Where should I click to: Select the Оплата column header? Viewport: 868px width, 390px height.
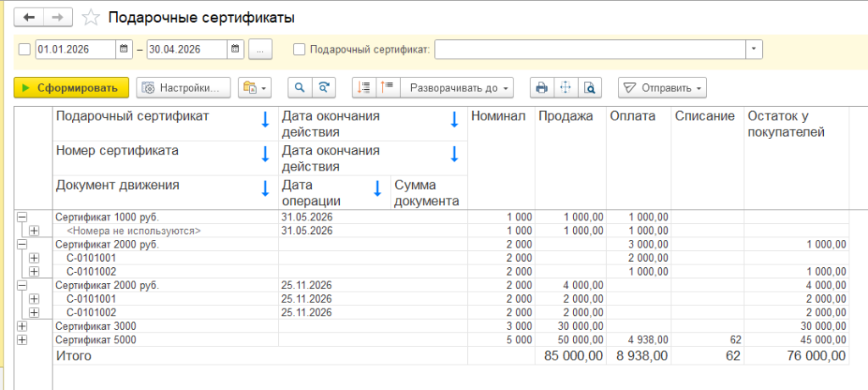click(639, 159)
